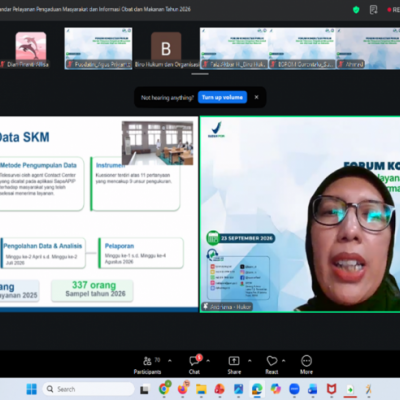Click the 337 orang sample text

point(94,285)
